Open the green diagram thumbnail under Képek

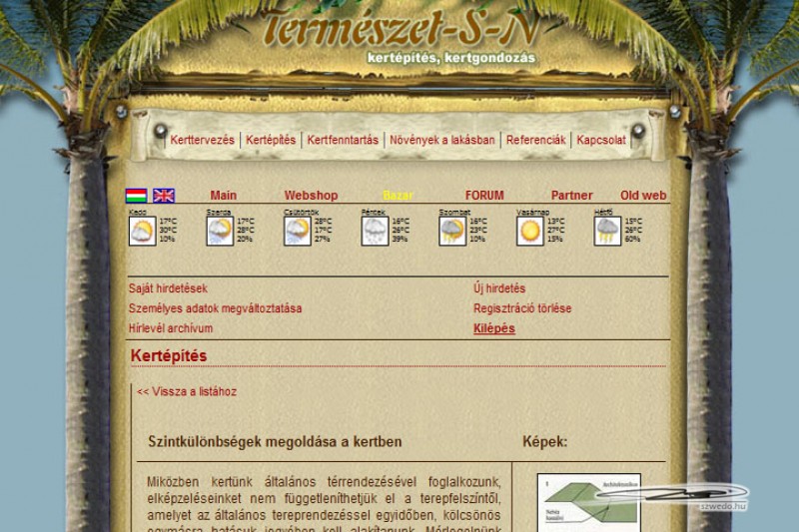(x=588, y=502)
